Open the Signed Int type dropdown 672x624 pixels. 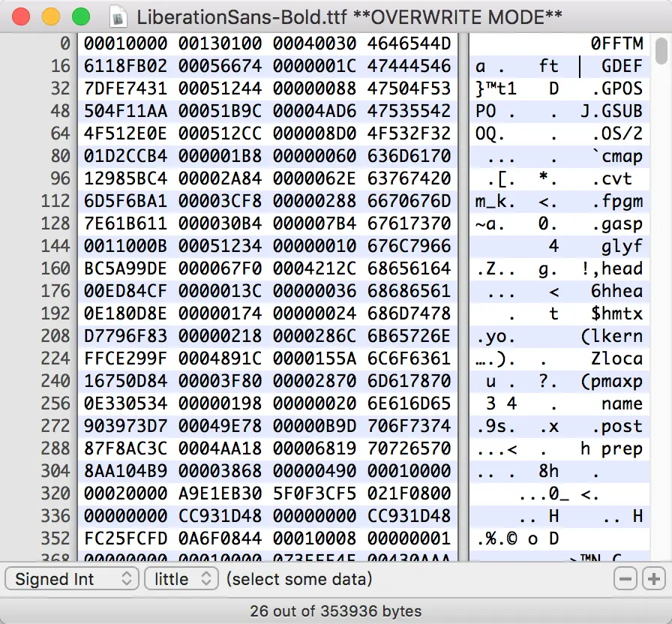(x=72, y=579)
